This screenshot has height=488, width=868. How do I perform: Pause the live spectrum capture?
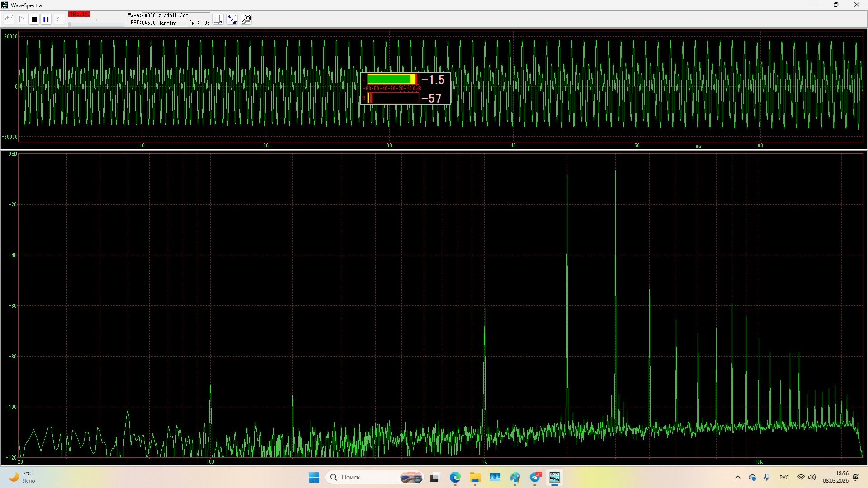(x=46, y=19)
